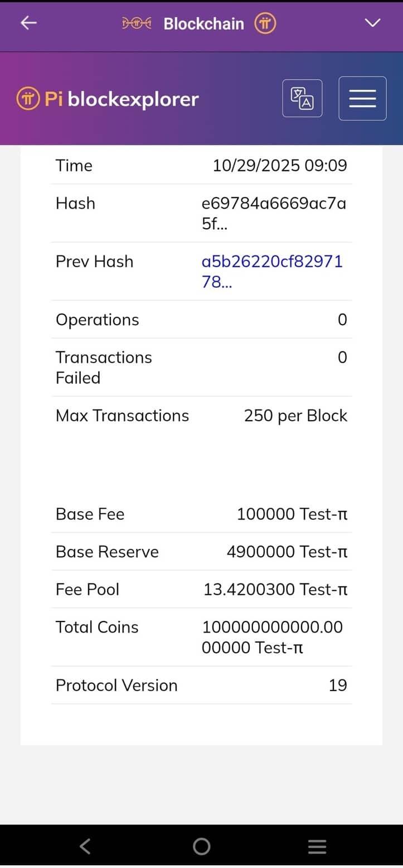Click the Pi logo in blockexplorer header
This screenshot has height=868, width=403.
pyautogui.click(x=27, y=99)
